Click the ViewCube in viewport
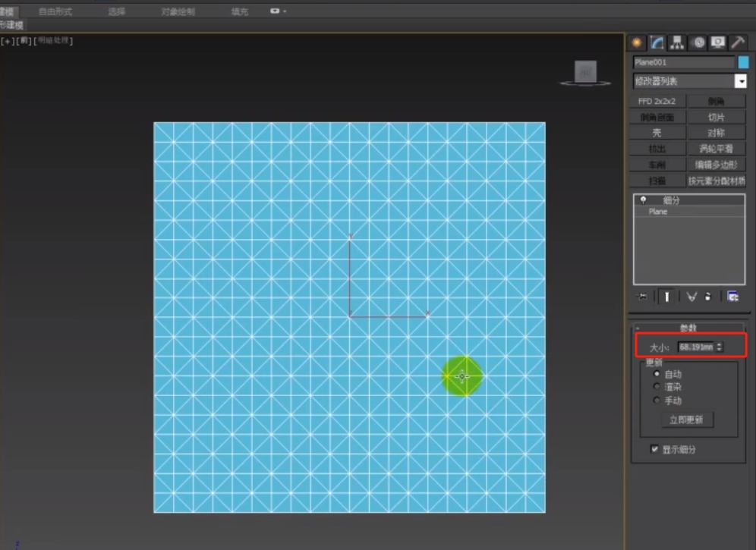 [x=584, y=72]
